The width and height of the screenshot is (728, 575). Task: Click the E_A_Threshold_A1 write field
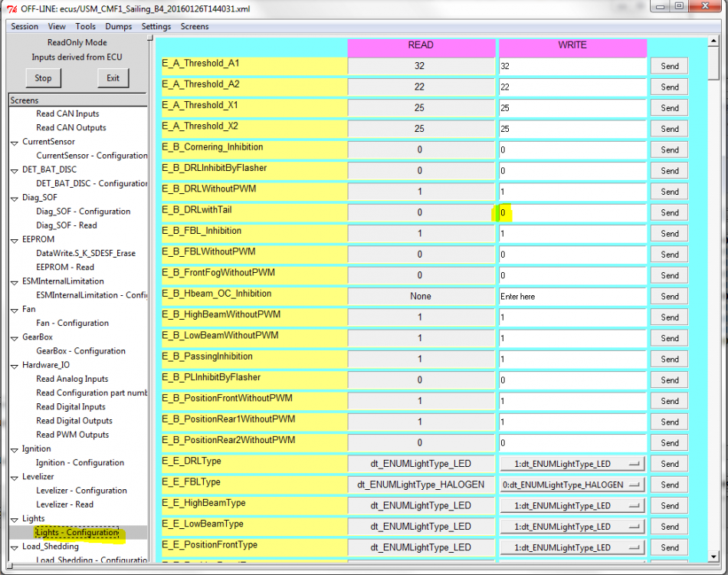(572, 67)
